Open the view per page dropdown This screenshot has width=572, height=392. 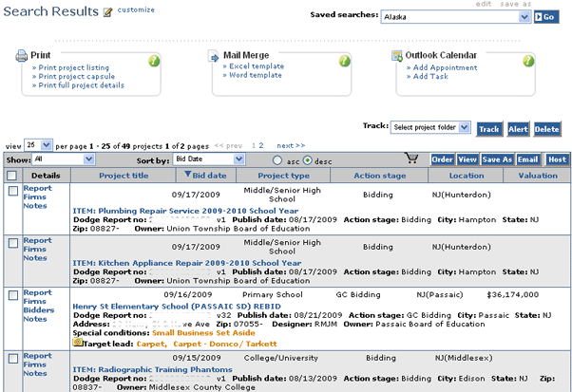38,145
